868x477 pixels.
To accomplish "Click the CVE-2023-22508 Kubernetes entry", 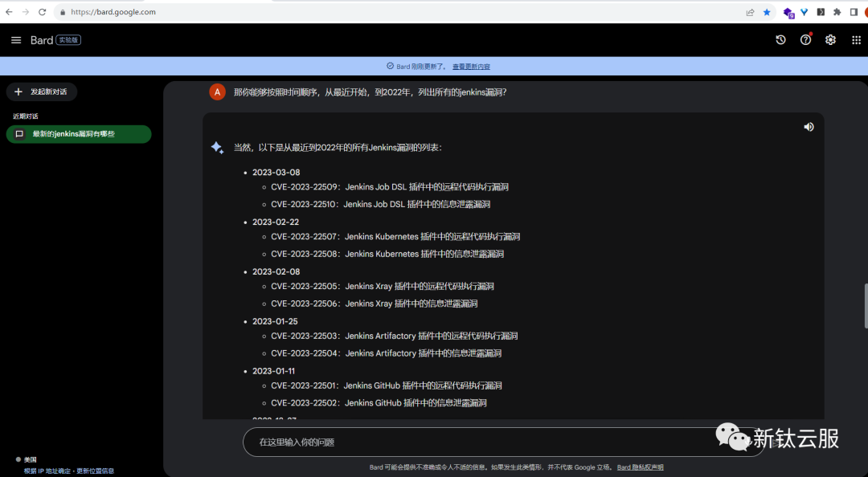I will pyautogui.click(x=387, y=254).
